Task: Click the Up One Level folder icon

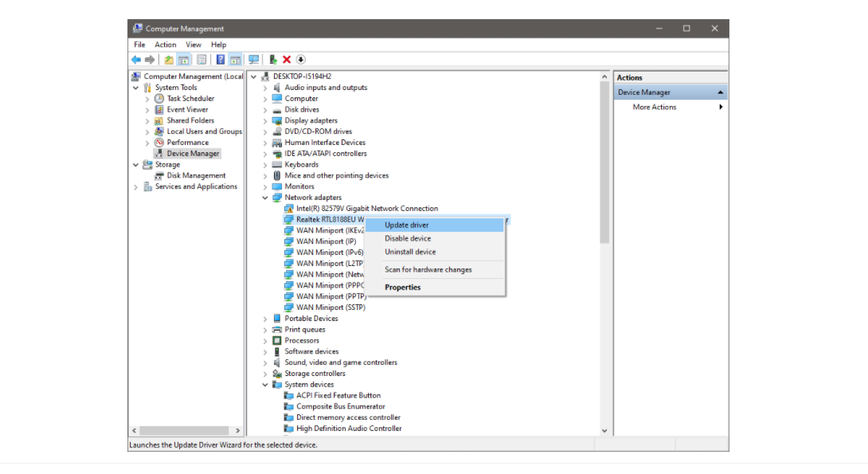Action: point(169,59)
